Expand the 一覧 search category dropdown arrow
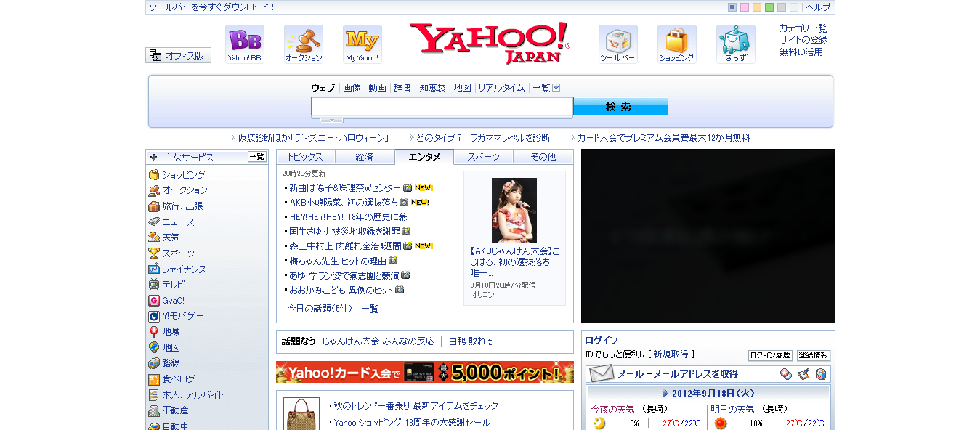This screenshot has width=980, height=430. pyautogui.click(x=556, y=88)
